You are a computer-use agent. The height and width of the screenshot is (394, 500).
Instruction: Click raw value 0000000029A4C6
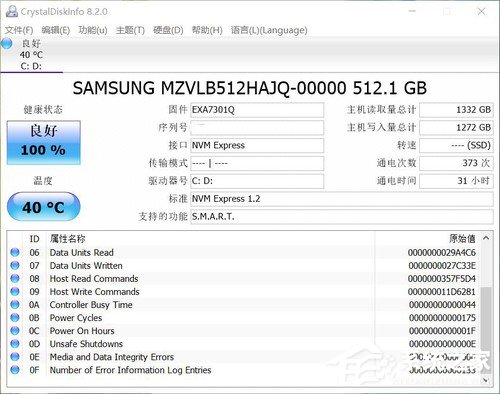pos(442,253)
